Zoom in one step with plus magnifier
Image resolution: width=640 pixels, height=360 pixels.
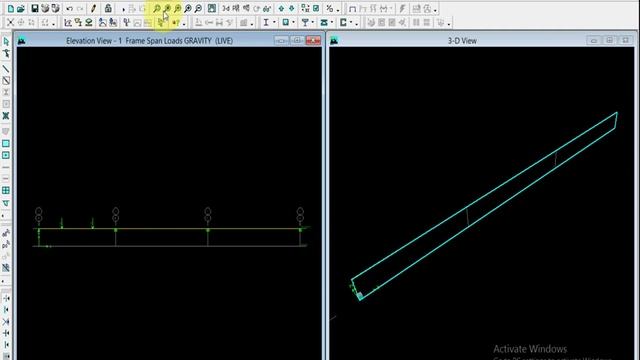188,8
